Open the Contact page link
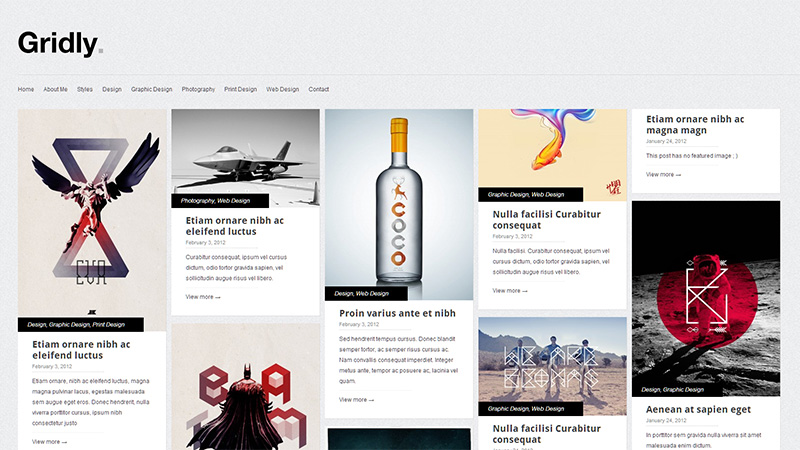Screen dimensions: 800x450 318,89
